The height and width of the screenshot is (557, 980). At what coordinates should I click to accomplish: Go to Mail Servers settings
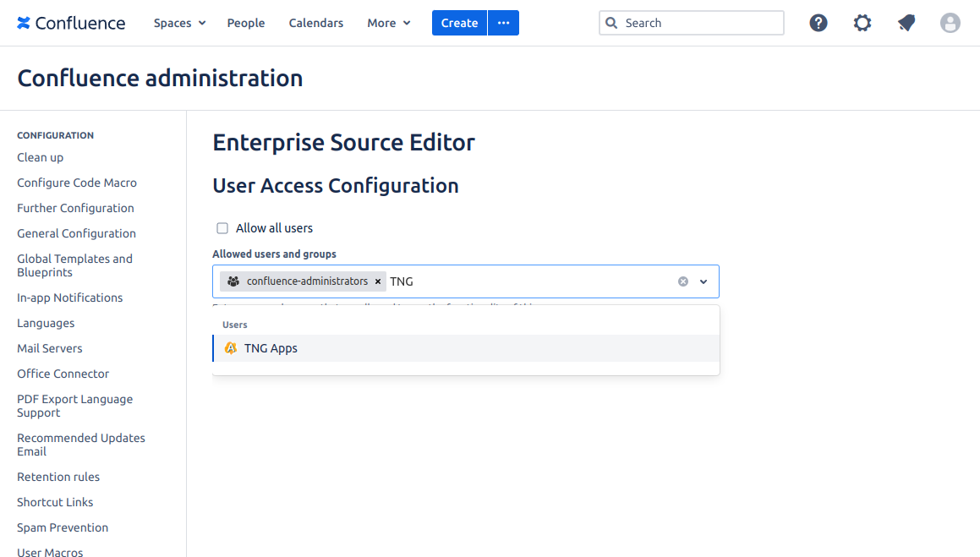[x=50, y=348]
